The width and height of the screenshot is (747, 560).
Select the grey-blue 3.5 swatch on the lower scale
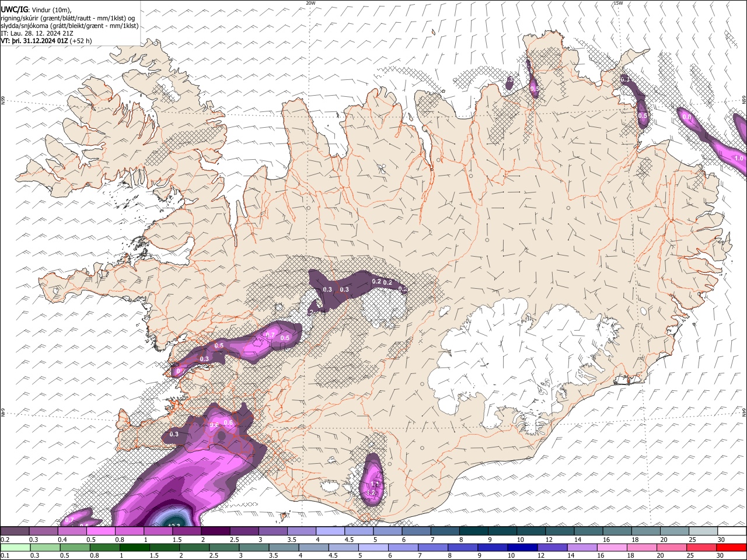[x=283, y=547]
